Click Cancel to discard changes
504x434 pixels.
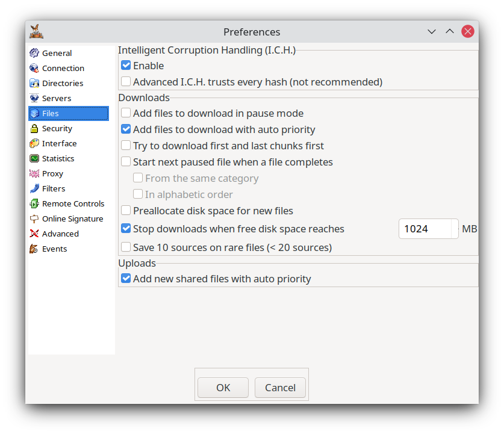point(280,388)
